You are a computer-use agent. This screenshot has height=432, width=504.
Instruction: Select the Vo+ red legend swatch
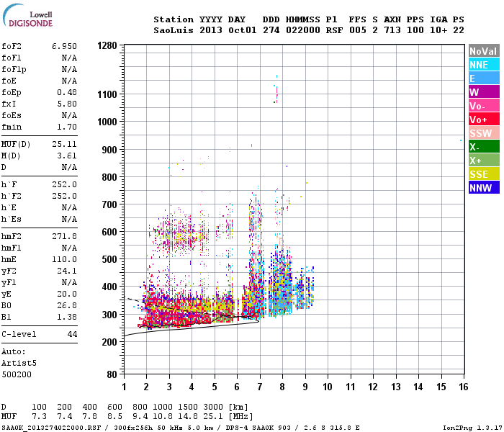484,120
